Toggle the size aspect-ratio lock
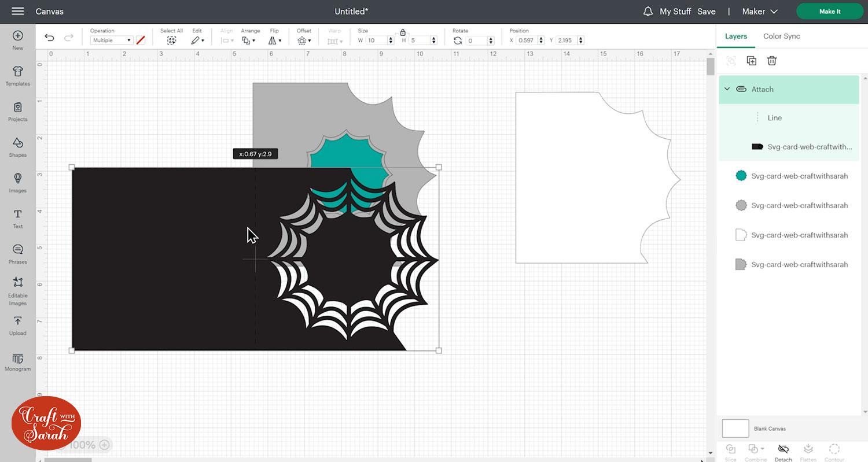 [403, 32]
